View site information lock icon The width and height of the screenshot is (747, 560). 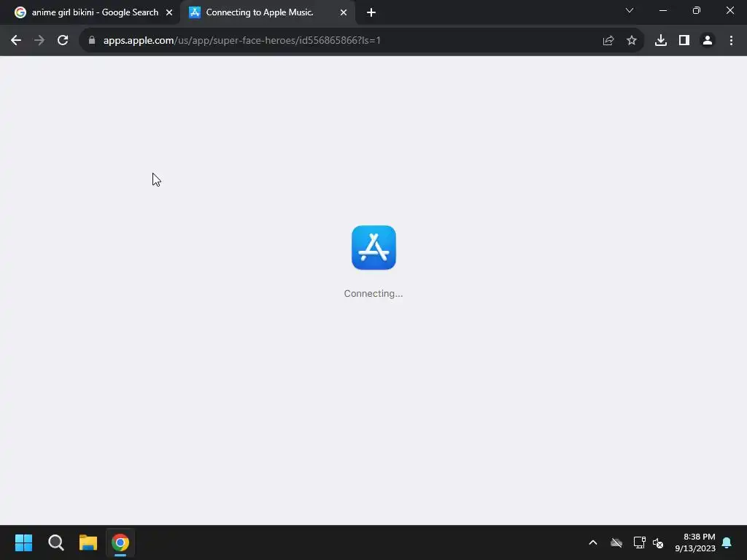point(92,41)
